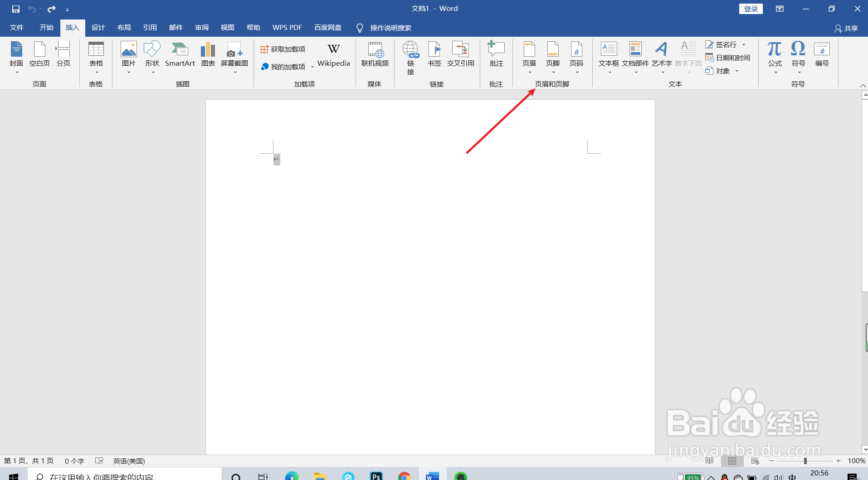
Task: Switch to the Layout (布局) tab
Action: (x=124, y=28)
